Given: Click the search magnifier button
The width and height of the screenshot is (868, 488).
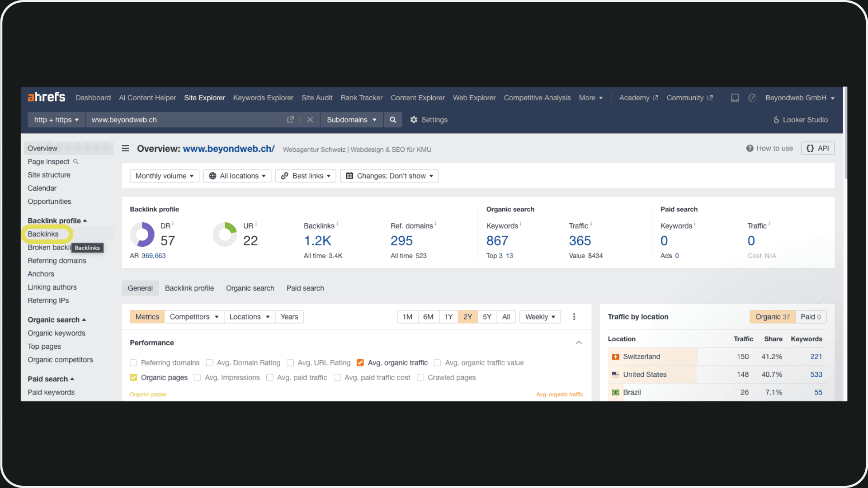Looking at the screenshot, I should pos(393,120).
